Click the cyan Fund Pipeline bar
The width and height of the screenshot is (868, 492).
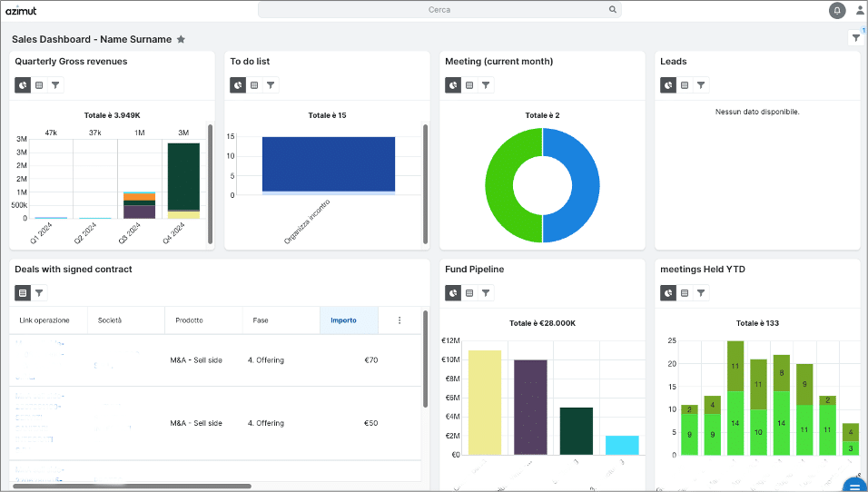(622, 446)
